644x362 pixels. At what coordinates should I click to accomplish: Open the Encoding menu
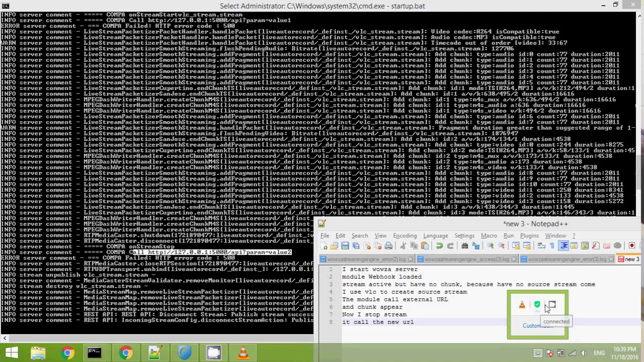(405, 236)
